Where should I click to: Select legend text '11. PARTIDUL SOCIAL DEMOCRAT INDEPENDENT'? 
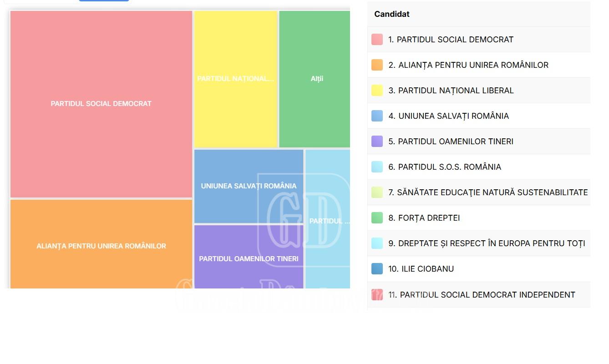click(x=482, y=295)
